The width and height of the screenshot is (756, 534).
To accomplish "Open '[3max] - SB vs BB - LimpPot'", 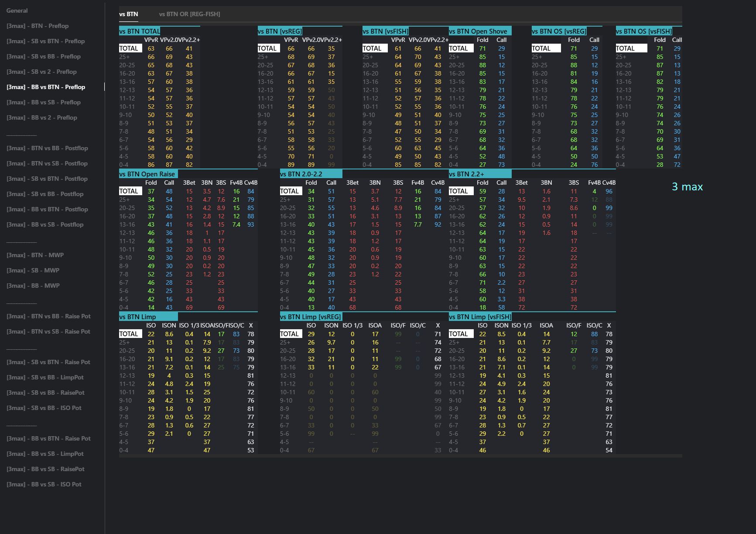I will pyautogui.click(x=45, y=377).
